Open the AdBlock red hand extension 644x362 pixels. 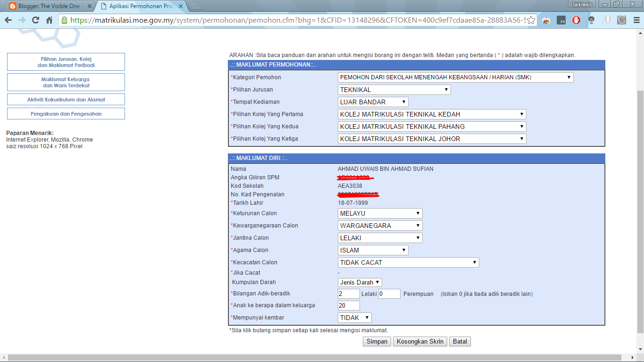tap(577, 20)
